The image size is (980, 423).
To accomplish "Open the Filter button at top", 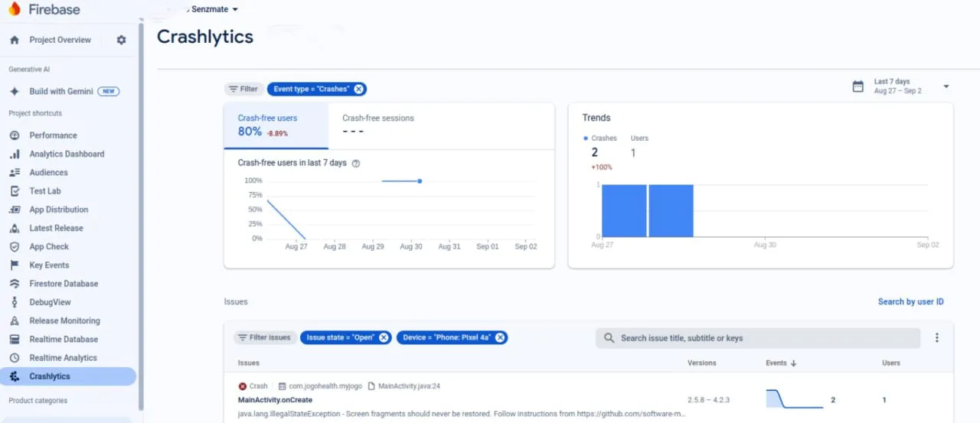I will (243, 89).
